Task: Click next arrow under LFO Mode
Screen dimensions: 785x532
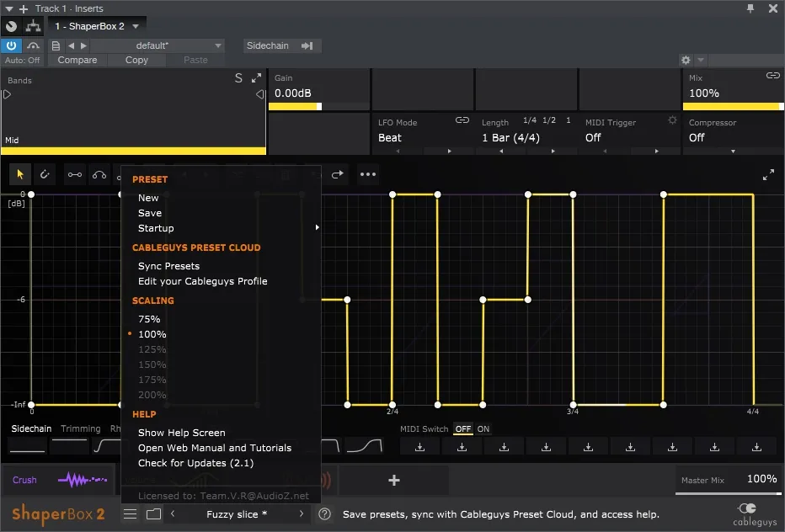Action: 449,151
